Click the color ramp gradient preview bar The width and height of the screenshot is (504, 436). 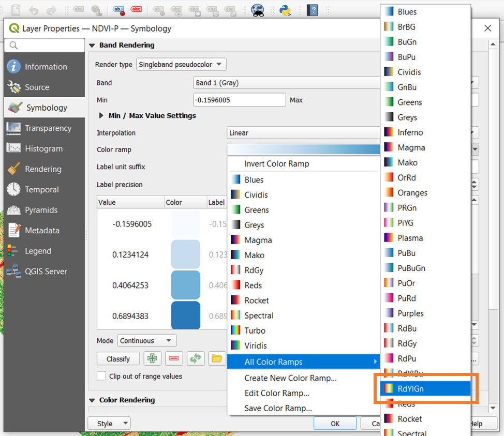(x=303, y=149)
